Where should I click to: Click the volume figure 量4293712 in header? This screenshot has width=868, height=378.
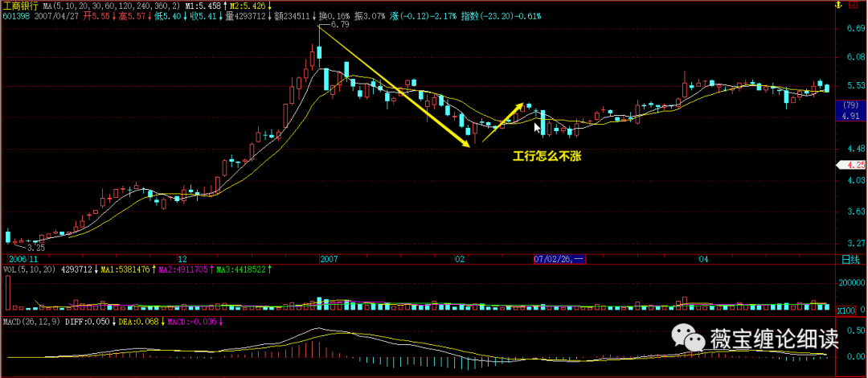[x=244, y=17]
